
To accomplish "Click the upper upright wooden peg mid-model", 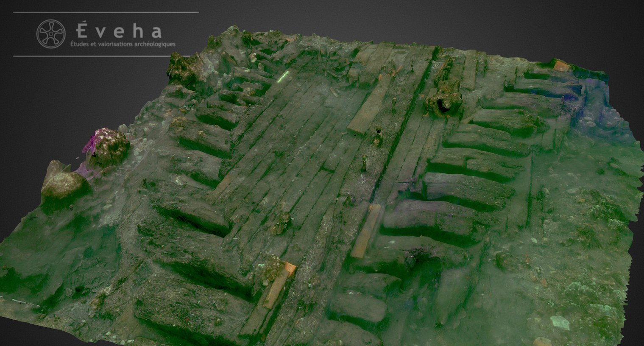I will (x=377, y=135).
